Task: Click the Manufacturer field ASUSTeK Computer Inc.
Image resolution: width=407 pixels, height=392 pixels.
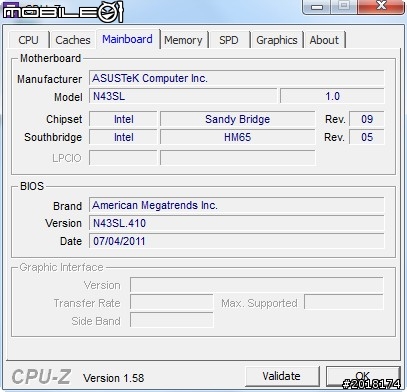Action: pos(237,78)
